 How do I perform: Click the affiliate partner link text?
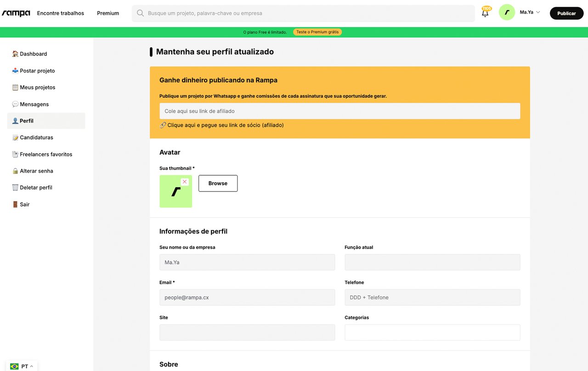point(225,125)
